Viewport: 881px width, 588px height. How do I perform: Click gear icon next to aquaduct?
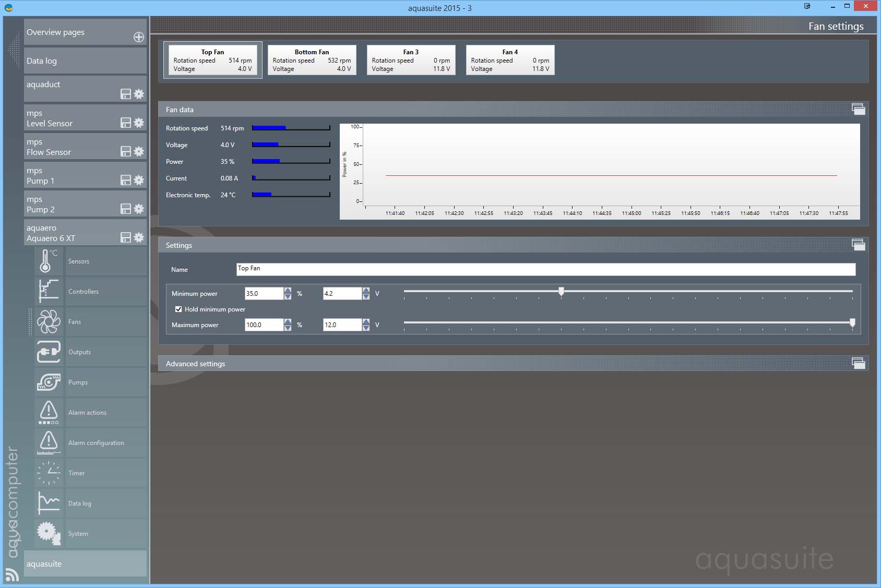(139, 94)
